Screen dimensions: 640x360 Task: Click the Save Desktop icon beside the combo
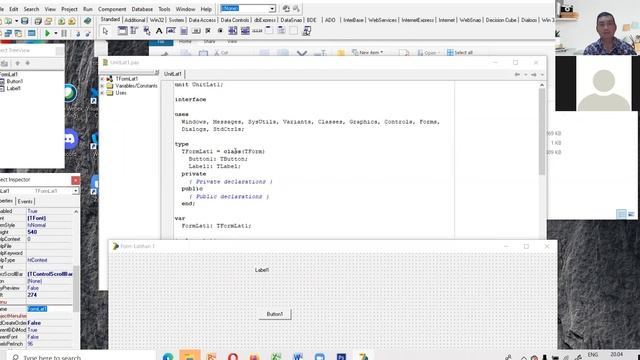click(286, 8)
